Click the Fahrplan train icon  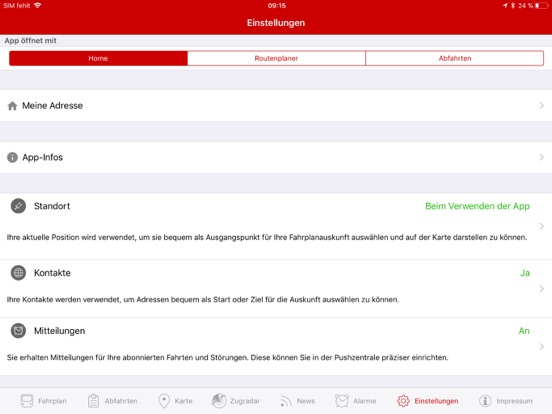tap(27, 401)
